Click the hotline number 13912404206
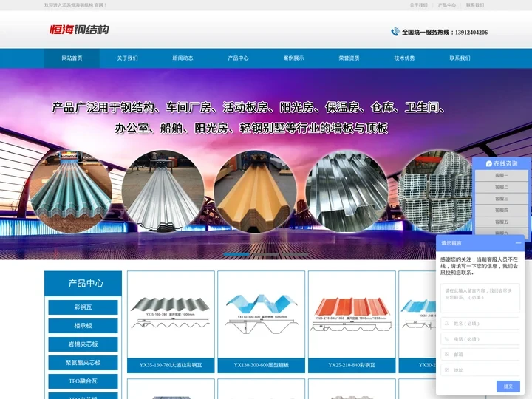Image resolution: width=532 pixels, height=399 pixels. (x=471, y=33)
